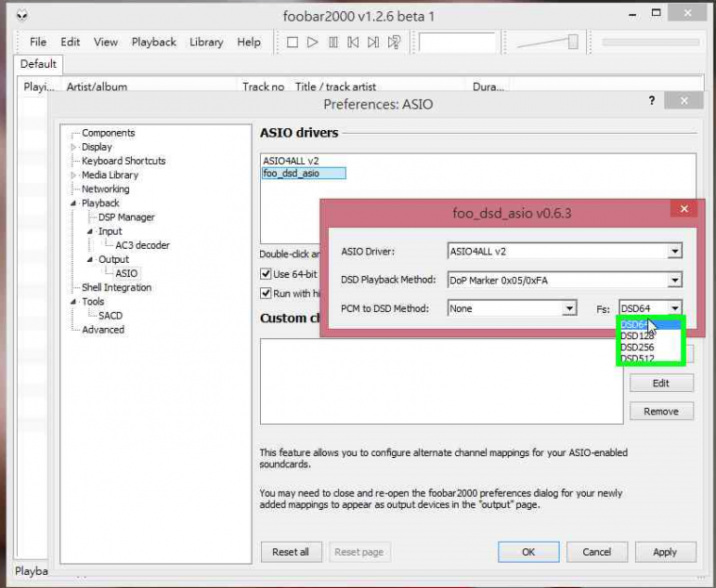Select SACD under Tools
The width and height of the screenshot is (716, 588).
tap(110, 316)
